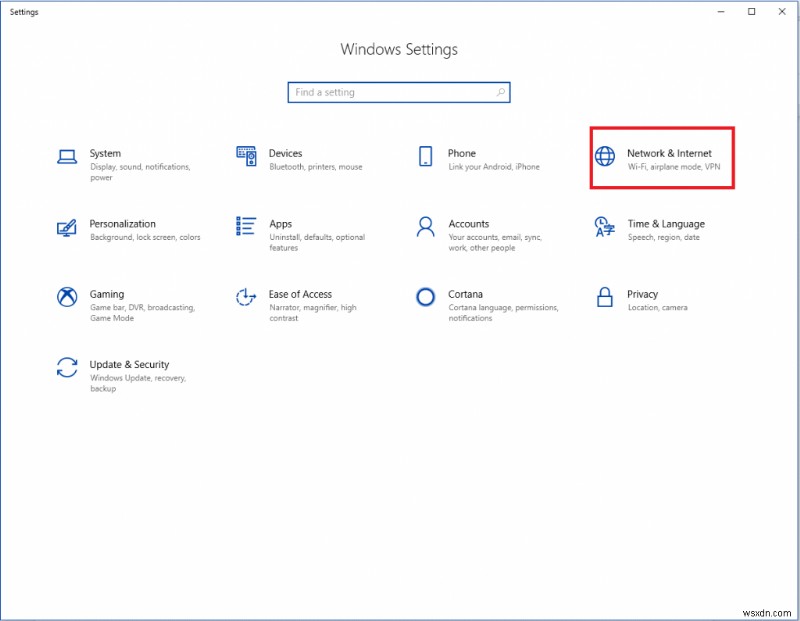Select the Update & Security icon
This screenshot has width=800, height=621.
(66, 368)
